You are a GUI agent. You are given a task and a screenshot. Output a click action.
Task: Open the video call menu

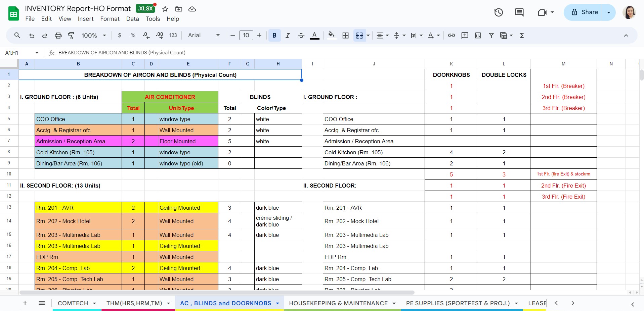tap(546, 12)
